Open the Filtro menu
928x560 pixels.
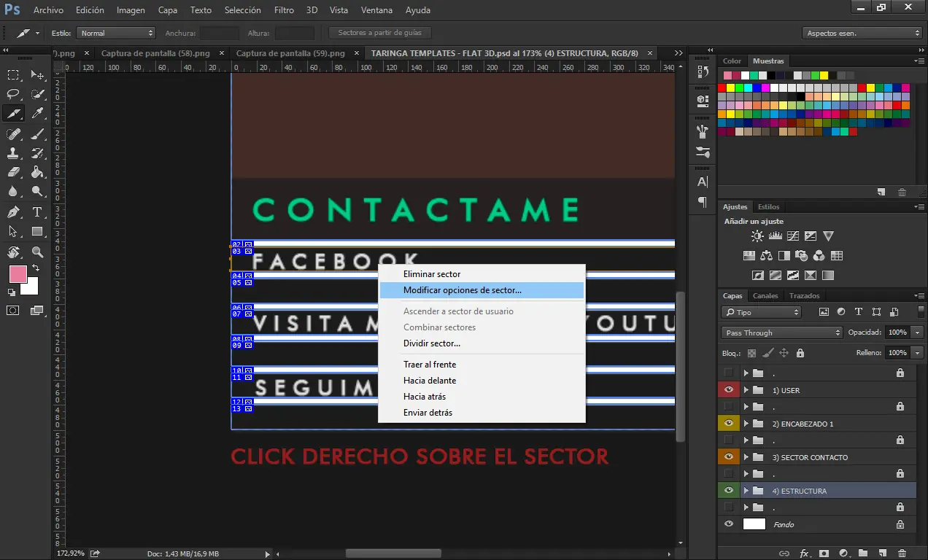pyautogui.click(x=284, y=10)
